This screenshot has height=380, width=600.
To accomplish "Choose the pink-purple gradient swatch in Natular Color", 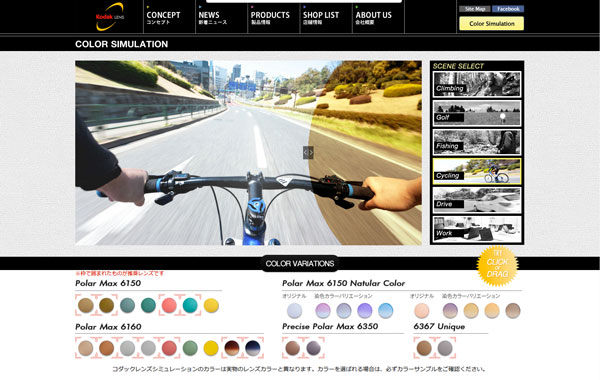I will (323, 310).
